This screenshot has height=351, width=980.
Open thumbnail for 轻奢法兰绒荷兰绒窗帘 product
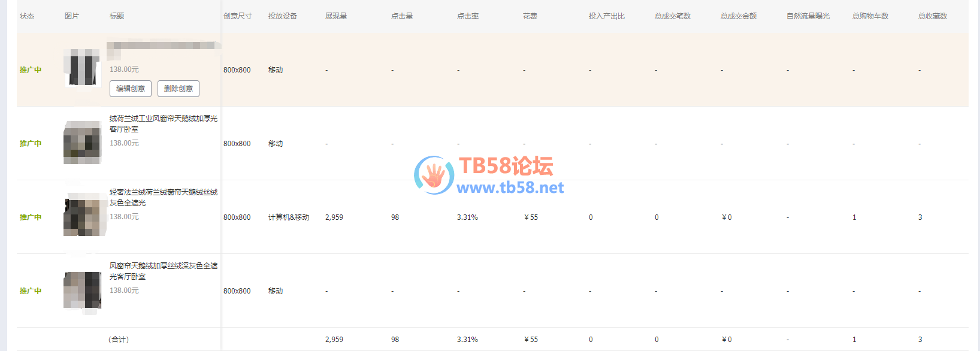84,215
